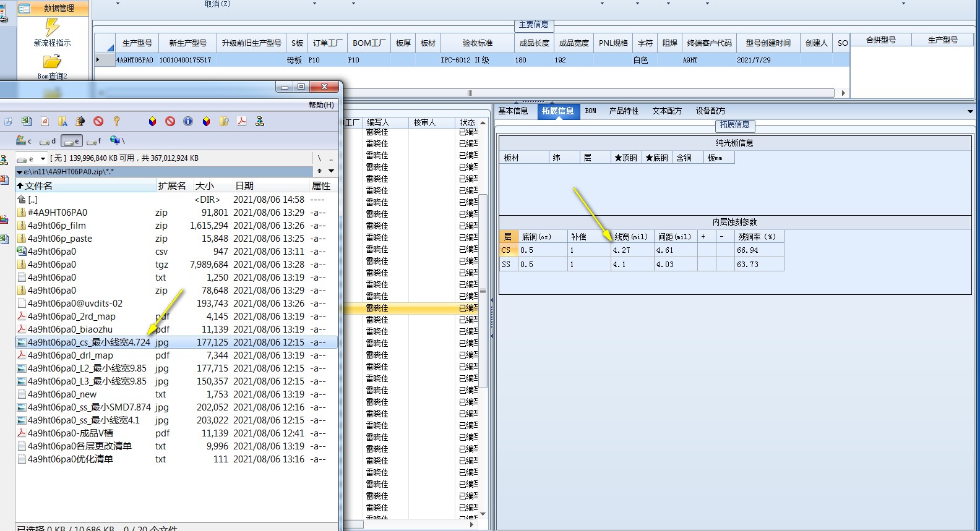Open the drive e selection dropdown
This screenshot has height=531, width=980.
[x=43, y=159]
